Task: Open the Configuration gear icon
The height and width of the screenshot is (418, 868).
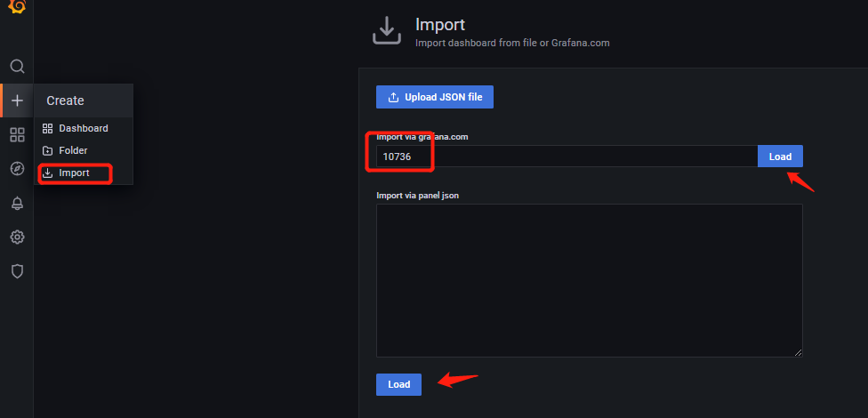Action: 17,237
